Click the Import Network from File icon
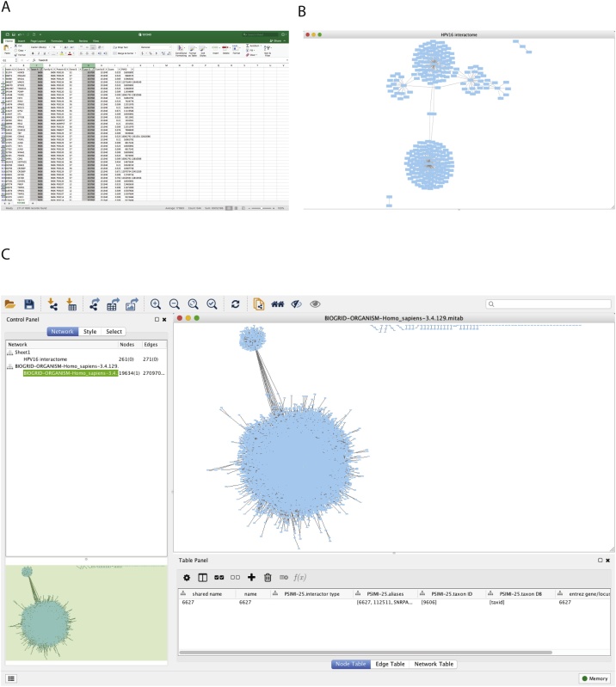This screenshot has width=616, height=687. point(52,304)
